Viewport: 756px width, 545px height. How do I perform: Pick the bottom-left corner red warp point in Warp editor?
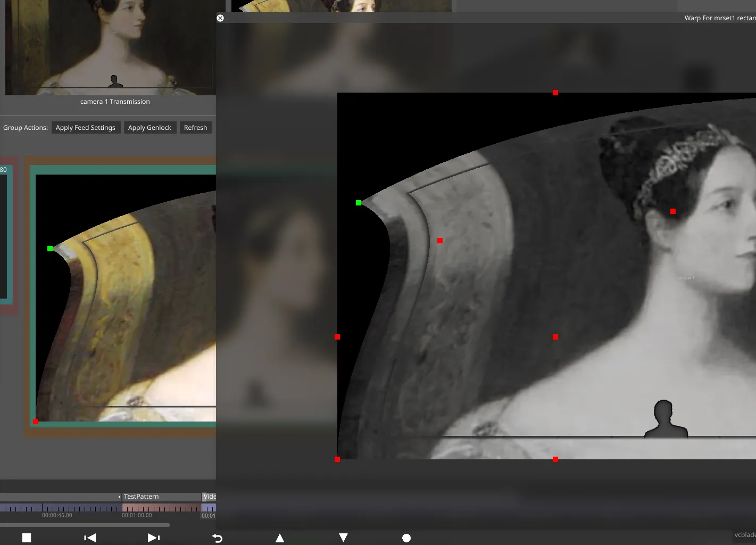(x=337, y=459)
